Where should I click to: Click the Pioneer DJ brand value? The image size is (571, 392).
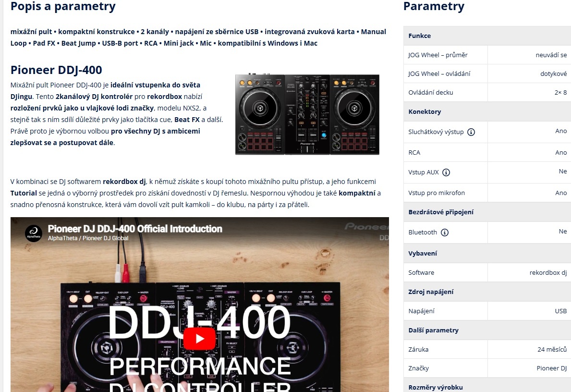coord(552,368)
